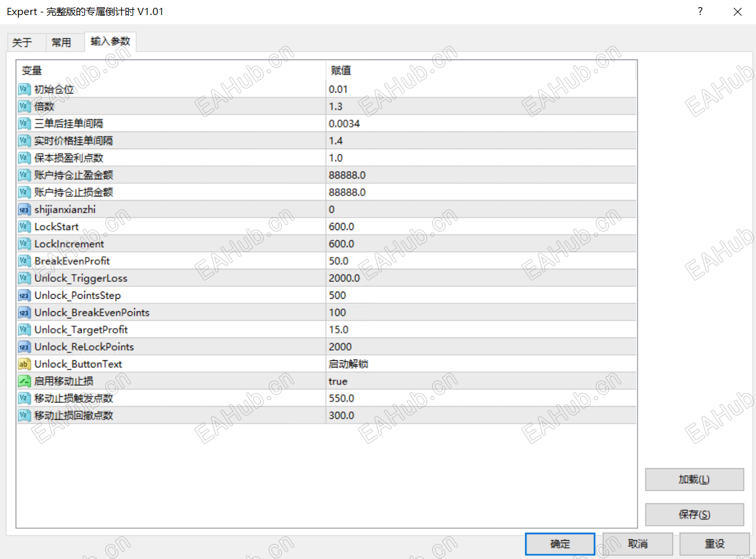Click the type icon beside 倍数
The width and height of the screenshot is (756, 559).
pos(24,107)
